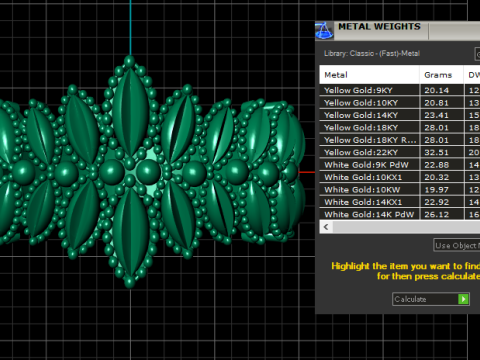This screenshot has height=360, width=480.
Task: Click the green Calculate play arrow
Action: pyautogui.click(x=463, y=299)
